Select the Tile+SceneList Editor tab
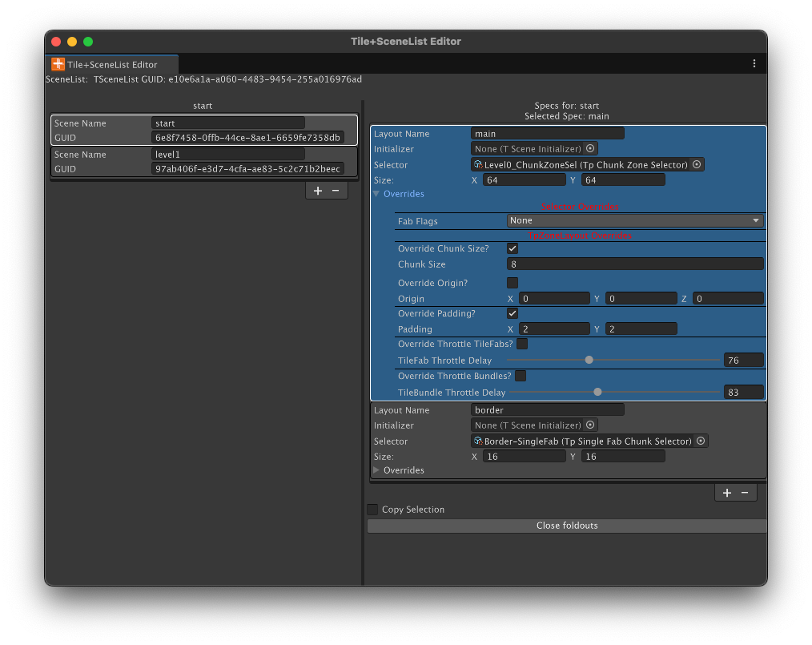The image size is (812, 645). [112, 64]
